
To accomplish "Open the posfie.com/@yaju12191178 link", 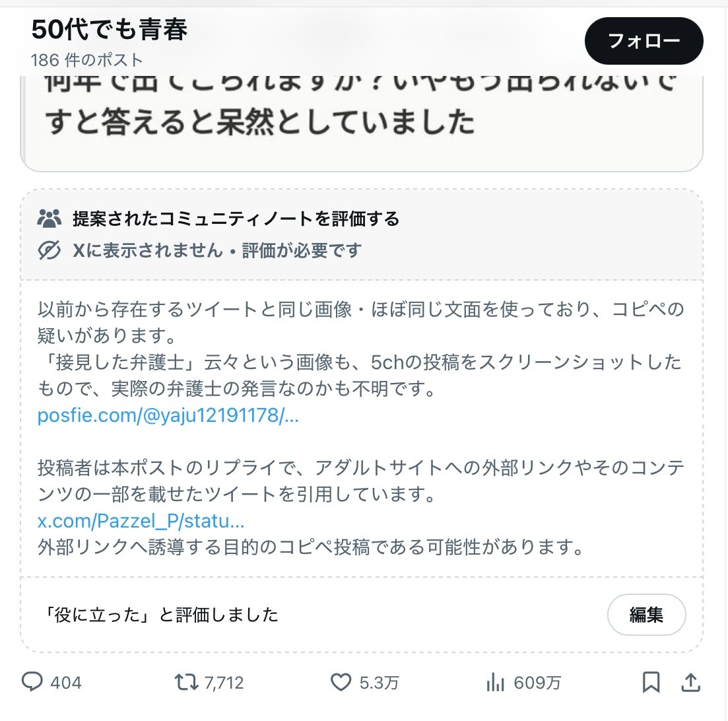I will click(168, 417).
